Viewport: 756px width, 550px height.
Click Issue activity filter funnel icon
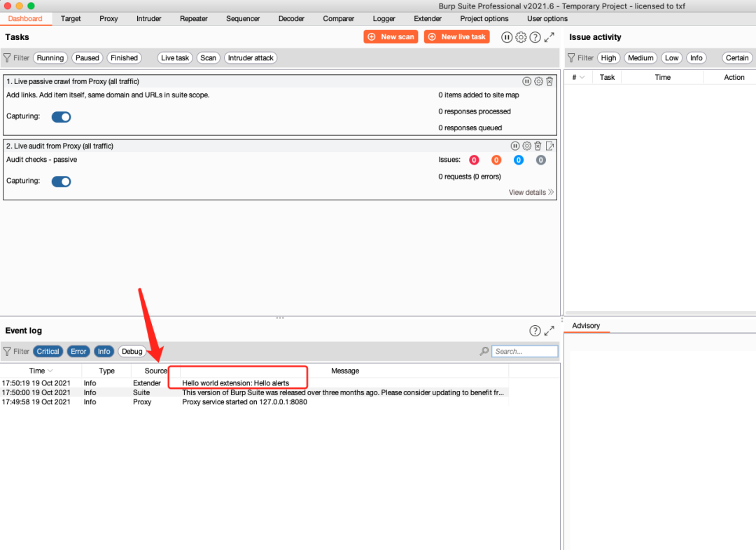coord(571,58)
